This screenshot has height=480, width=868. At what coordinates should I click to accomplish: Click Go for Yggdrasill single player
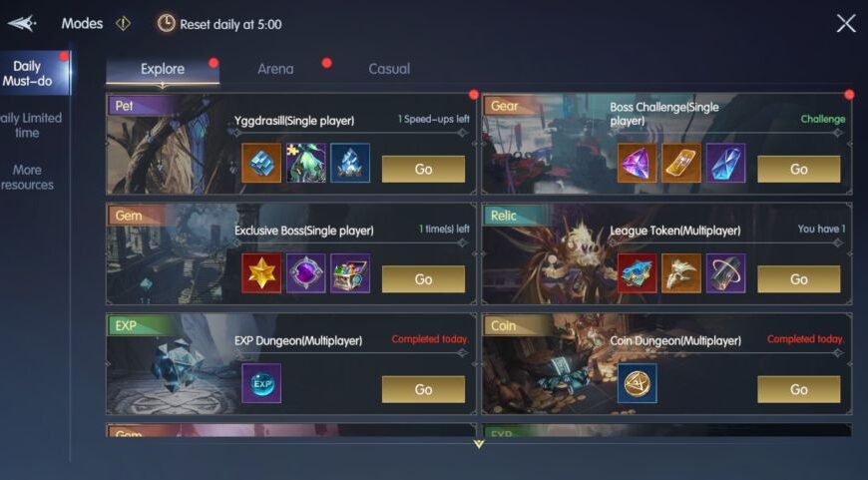423,169
